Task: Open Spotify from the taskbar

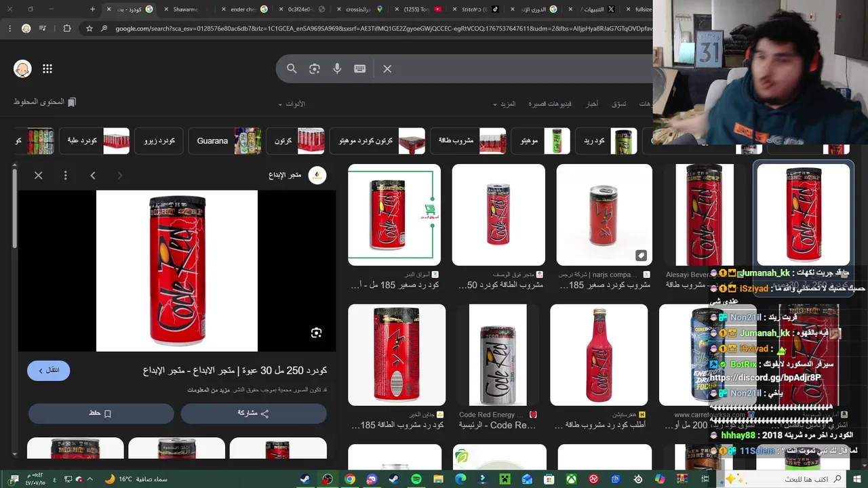Action: tap(416, 479)
